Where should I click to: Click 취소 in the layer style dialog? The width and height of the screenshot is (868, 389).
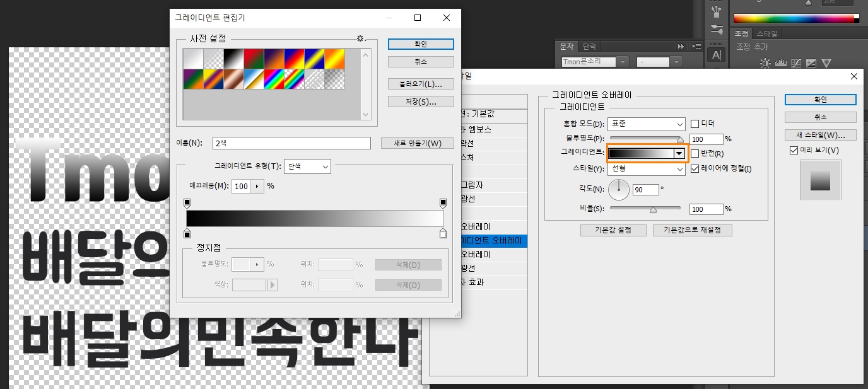[x=821, y=117]
